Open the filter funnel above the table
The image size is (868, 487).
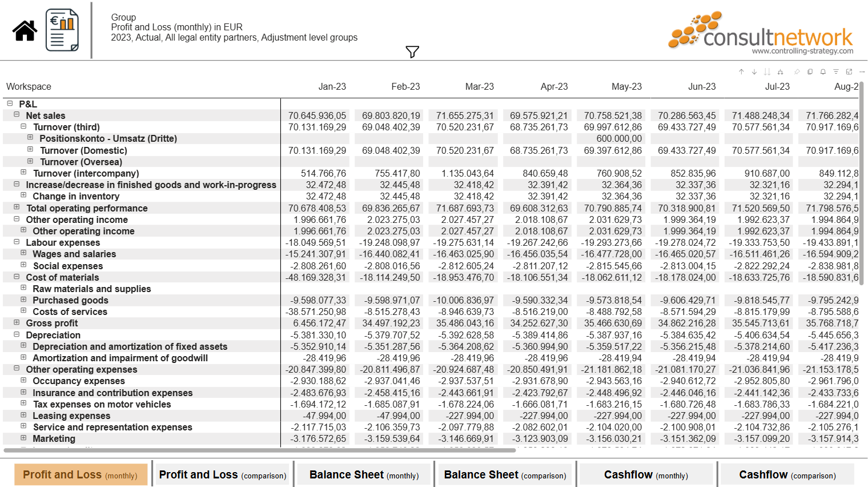[412, 51]
